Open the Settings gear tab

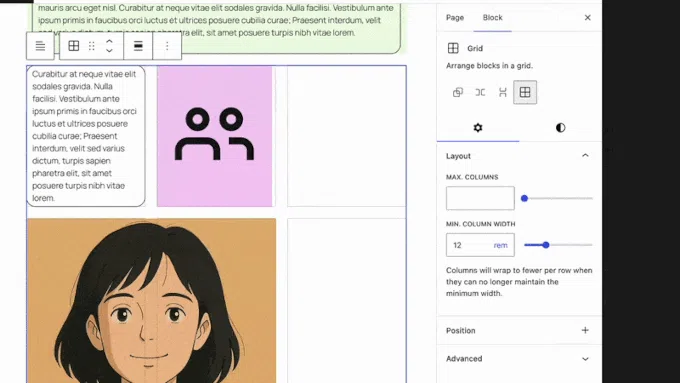click(478, 128)
